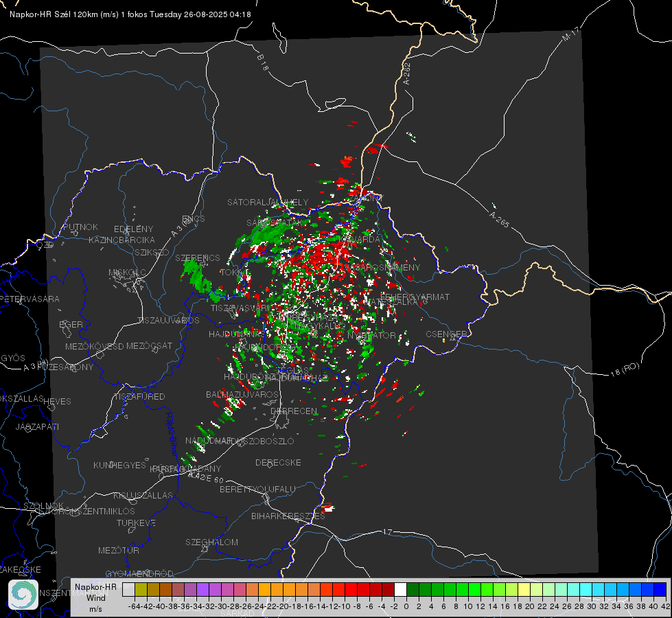This screenshot has width=672, height=618.
Task: Click the MEZŐTÚR label
Action: [118, 550]
